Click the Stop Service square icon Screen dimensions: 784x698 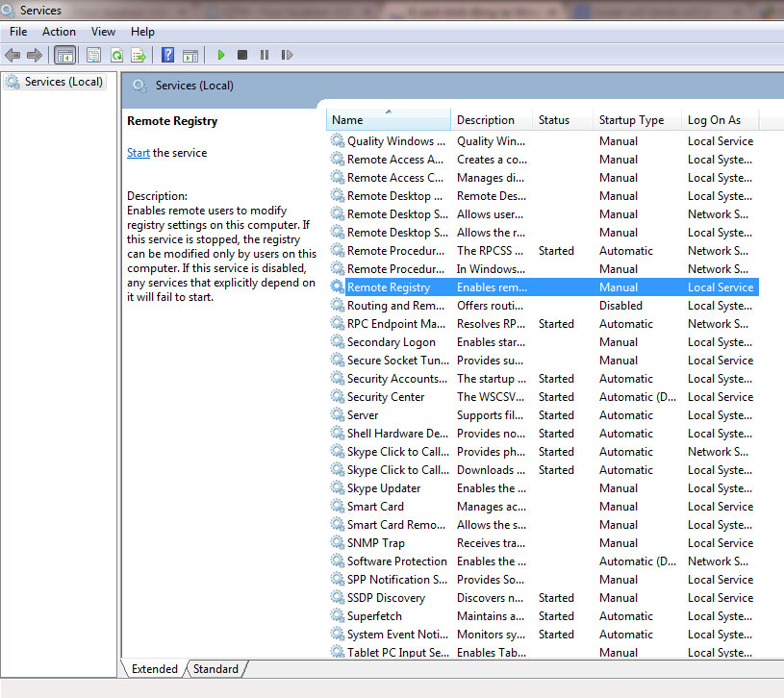tap(242, 55)
